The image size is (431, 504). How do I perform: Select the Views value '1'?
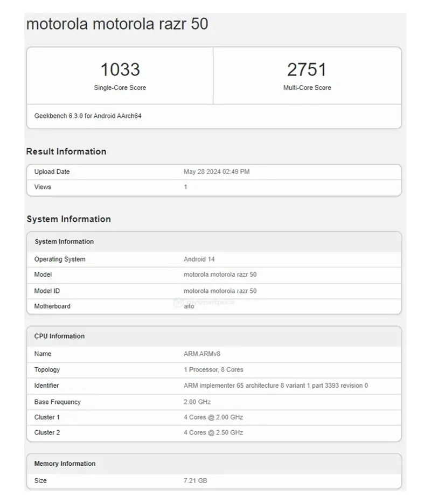point(185,187)
